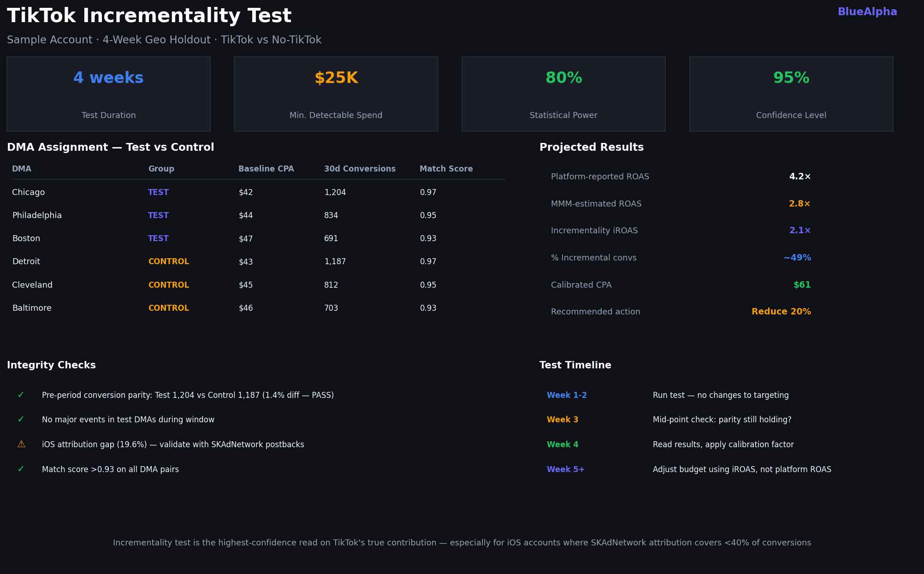Click the warning icon for iOS attribution gap
This screenshot has height=574, width=924.
tap(21, 444)
